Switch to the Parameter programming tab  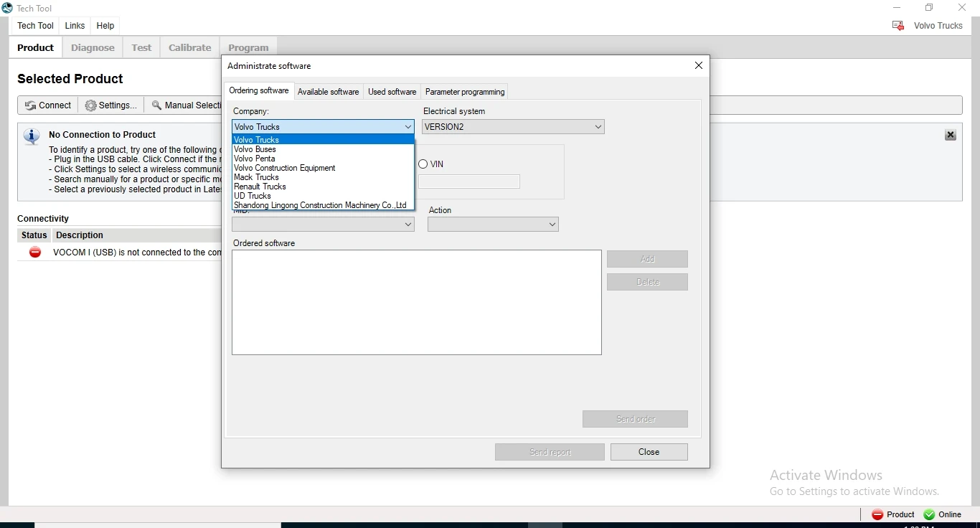point(464,92)
